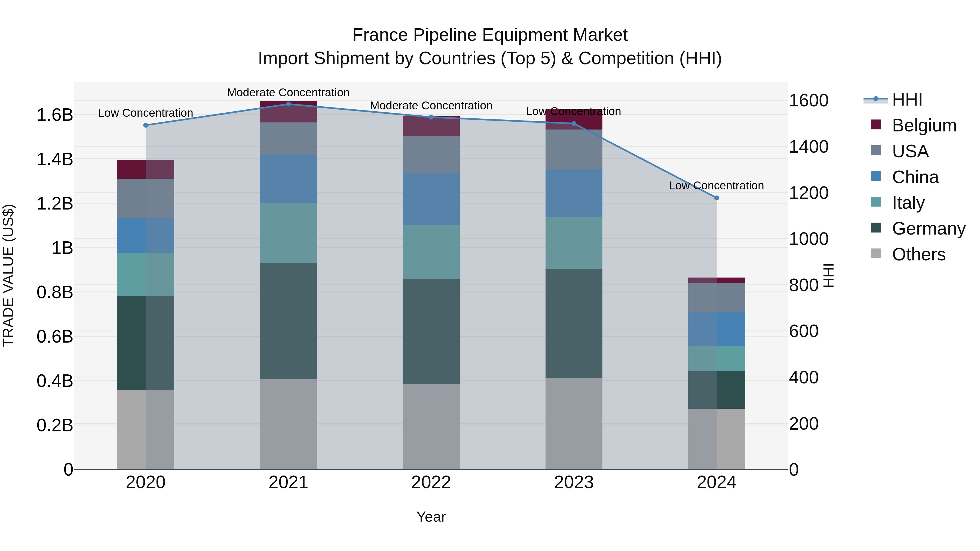Toggle the Others legend entry
The image size is (980, 551).
click(x=908, y=254)
